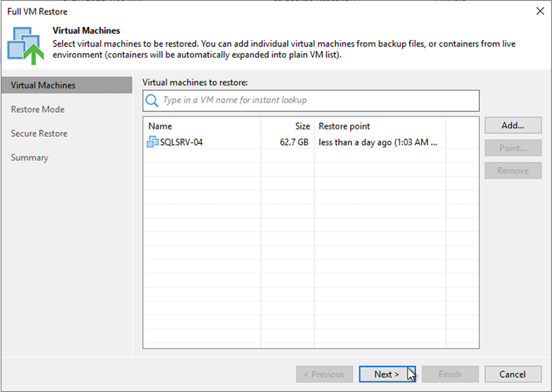This screenshot has width=552, height=392.
Task: Click the magnifier icon in the lookup box
Action: [x=152, y=100]
